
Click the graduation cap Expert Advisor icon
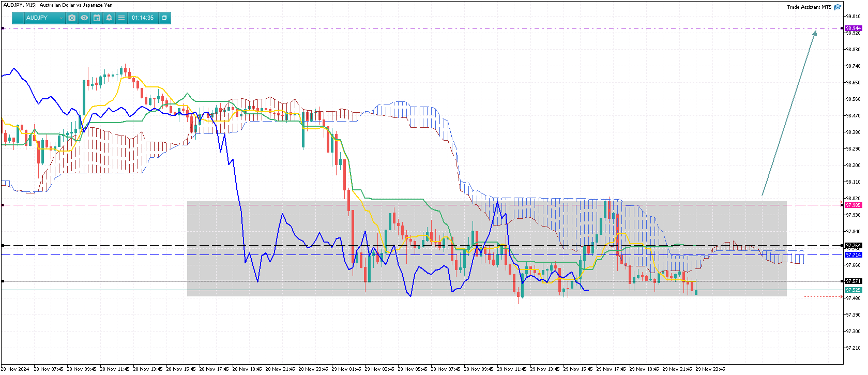pos(837,7)
